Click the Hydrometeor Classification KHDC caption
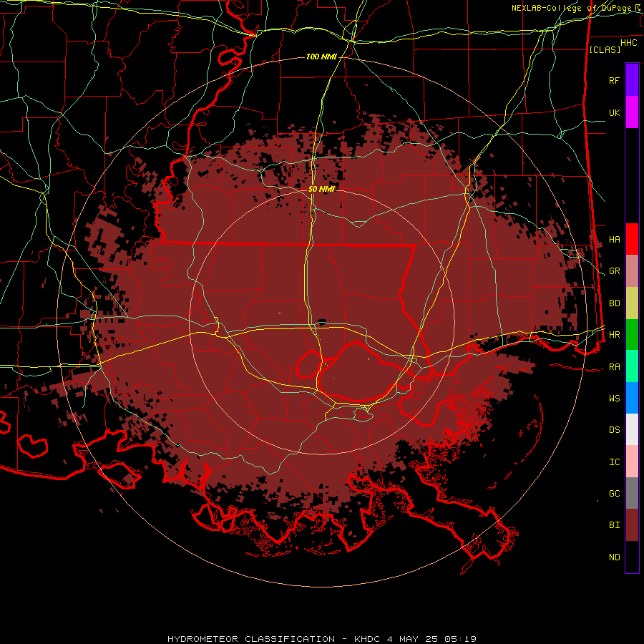644x644 pixels. point(321,639)
